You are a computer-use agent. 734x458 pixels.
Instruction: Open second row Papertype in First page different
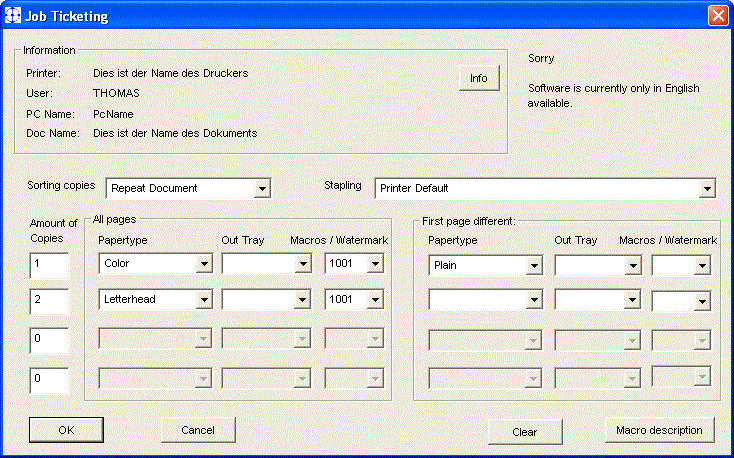534,300
